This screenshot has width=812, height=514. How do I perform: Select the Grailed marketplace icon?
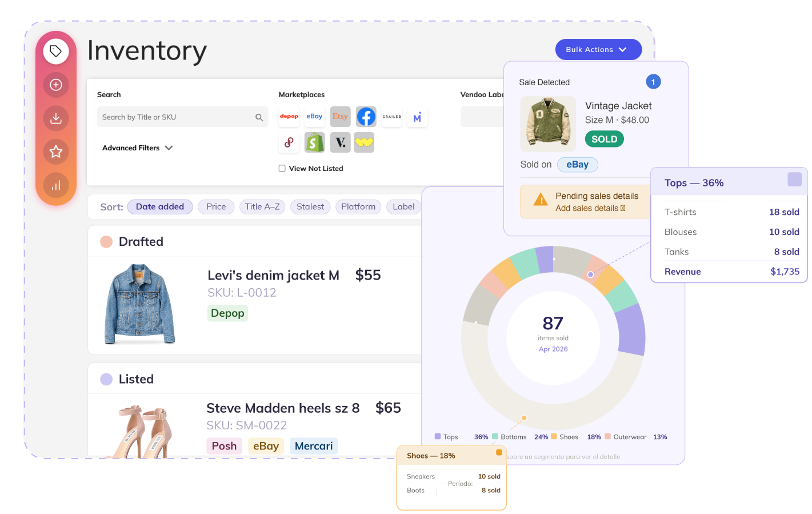tap(392, 117)
